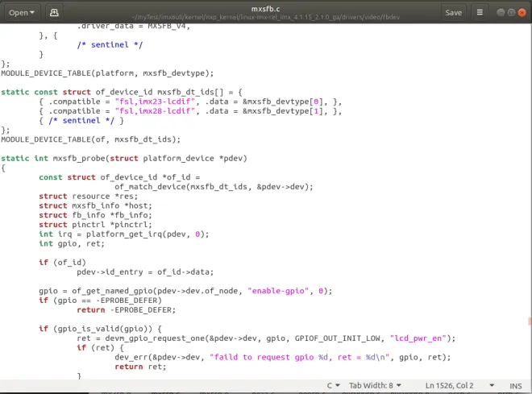Click on platform_get_irq line
The width and height of the screenshot is (532, 394).
[124, 234]
